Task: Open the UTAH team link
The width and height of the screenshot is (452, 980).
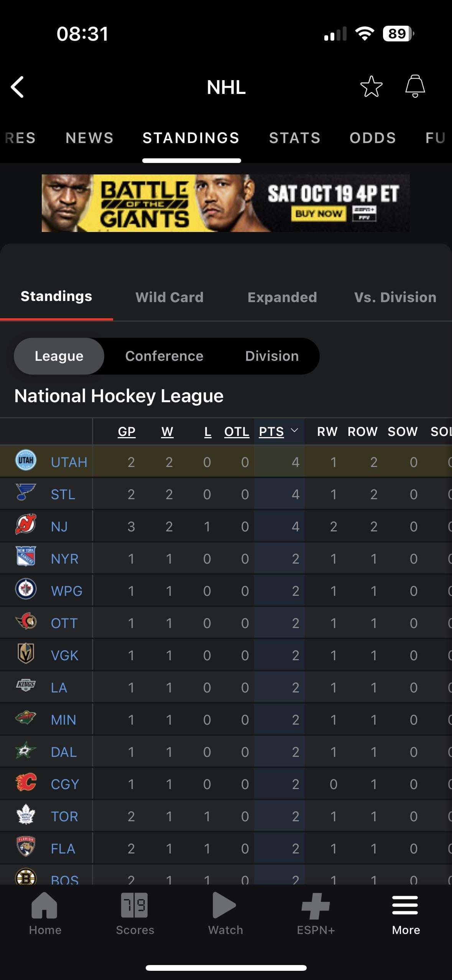Action: 69,462
